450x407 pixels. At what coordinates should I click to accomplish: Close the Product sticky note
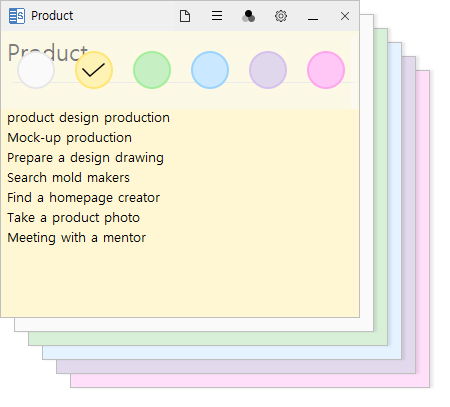(x=345, y=16)
